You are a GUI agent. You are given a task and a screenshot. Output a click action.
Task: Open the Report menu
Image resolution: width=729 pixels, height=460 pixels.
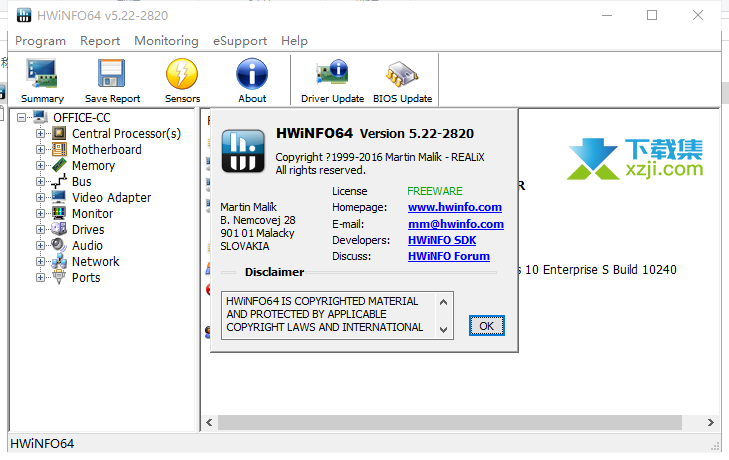click(100, 41)
